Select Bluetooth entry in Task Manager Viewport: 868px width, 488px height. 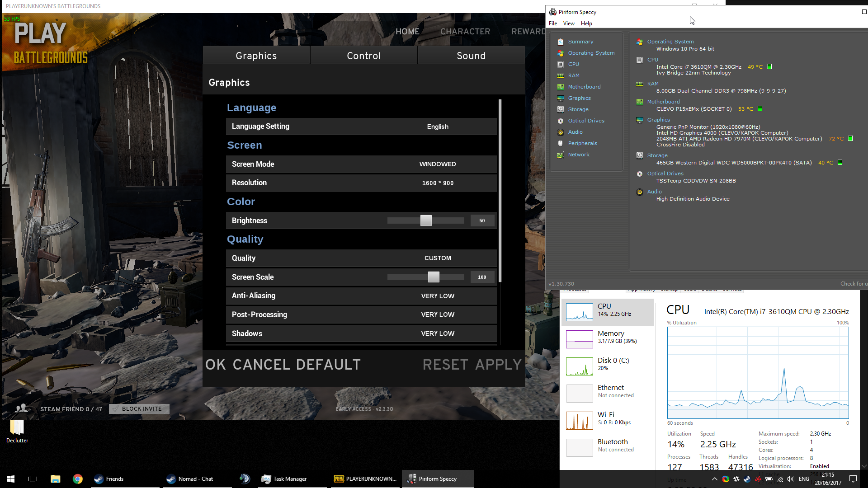point(607,447)
